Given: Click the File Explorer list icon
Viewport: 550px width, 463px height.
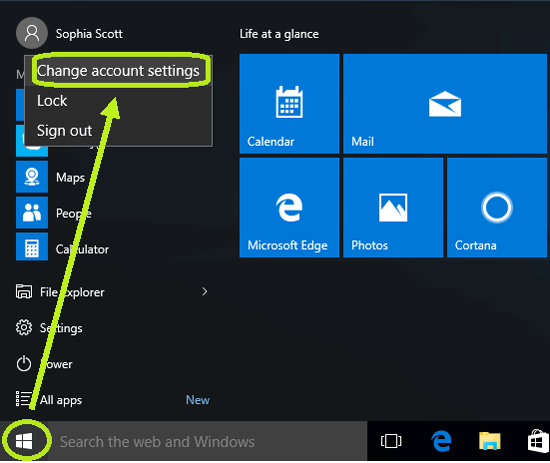Looking at the screenshot, I should coord(24,291).
